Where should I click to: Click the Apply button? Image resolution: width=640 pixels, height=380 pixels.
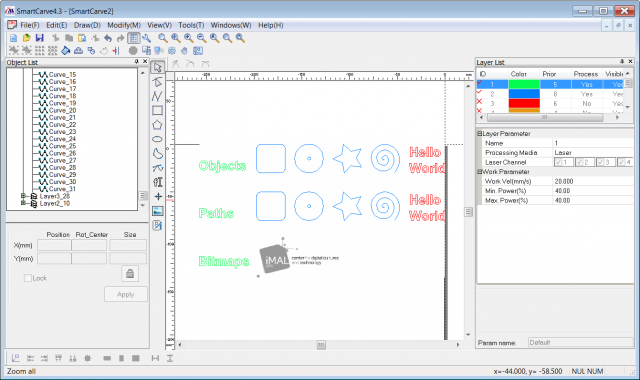pyautogui.click(x=126, y=294)
